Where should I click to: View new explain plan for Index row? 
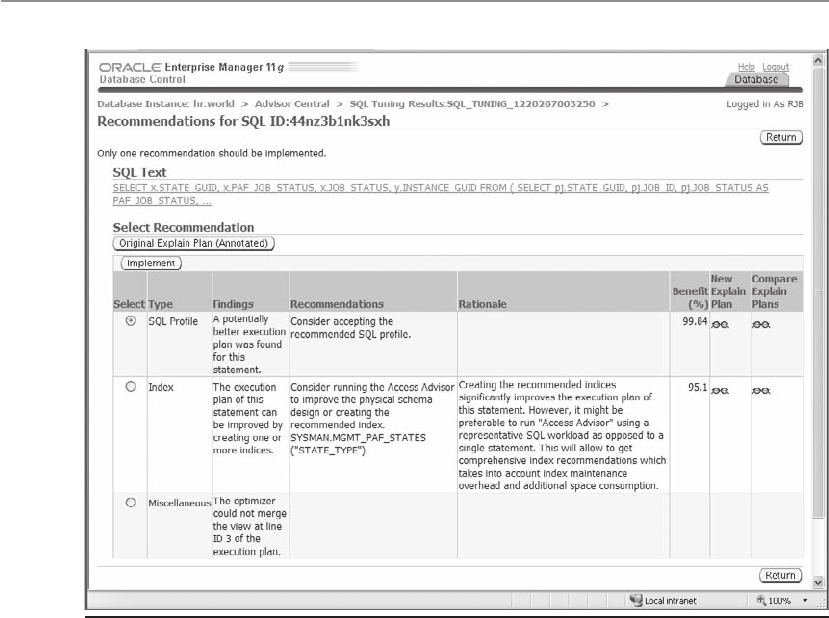coord(720,391)
